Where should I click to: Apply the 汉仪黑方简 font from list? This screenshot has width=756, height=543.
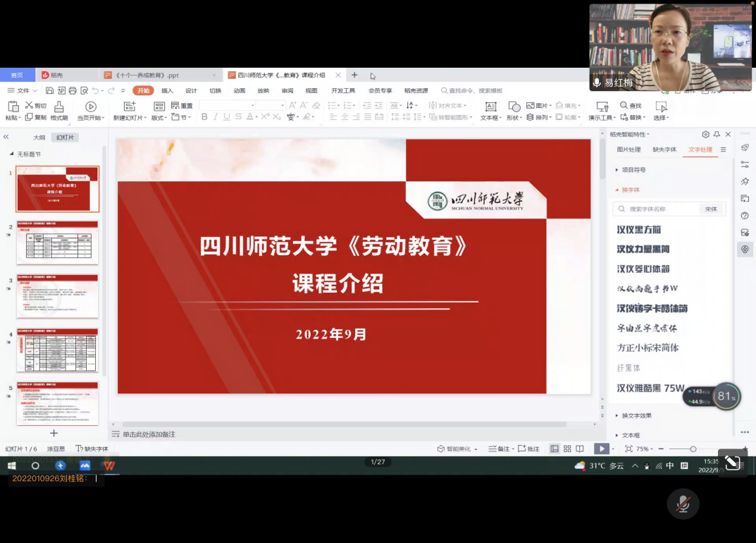(639, 229)
